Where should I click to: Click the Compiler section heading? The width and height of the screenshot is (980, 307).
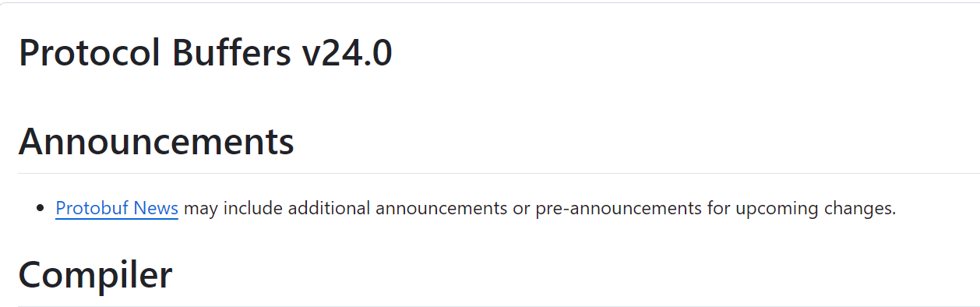coord(95,275)
